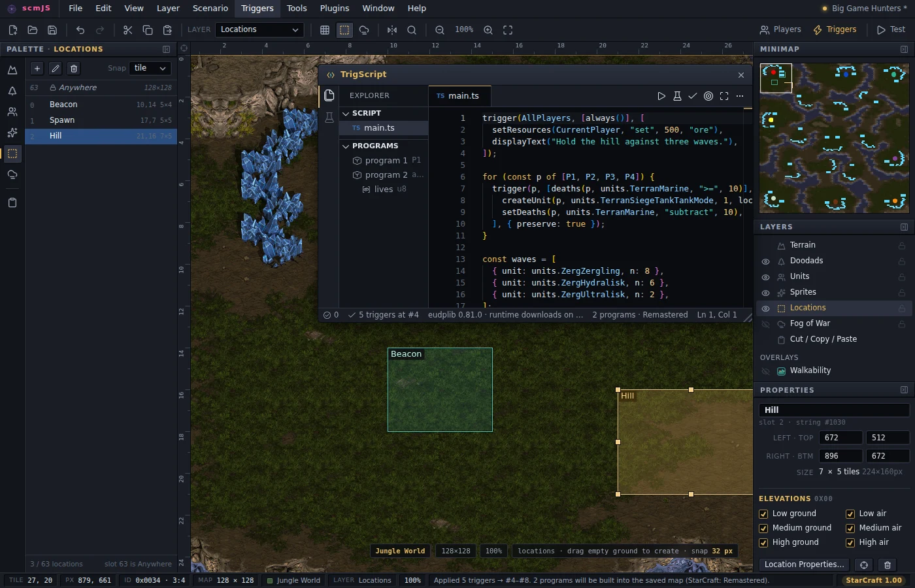
Task: Click the Location Properties button
Action: [x=805, y=565]
